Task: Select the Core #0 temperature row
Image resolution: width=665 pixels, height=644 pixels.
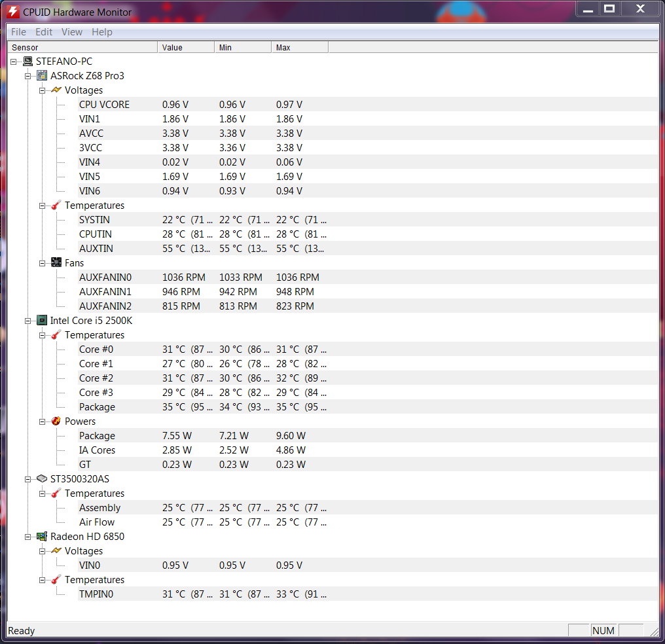Action: click(368, 349)
